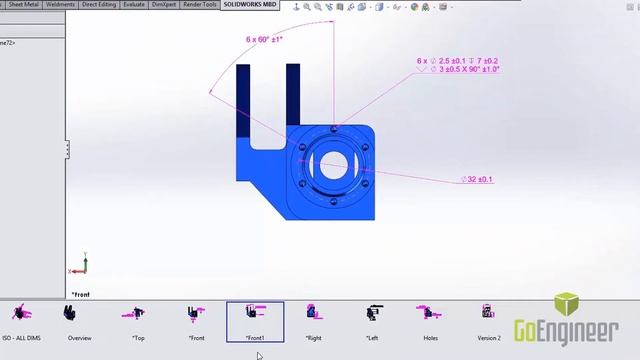Open the Hide/Show Items glasses icon
The height and width of the screenshot is (360, 640).
[396, 7]
